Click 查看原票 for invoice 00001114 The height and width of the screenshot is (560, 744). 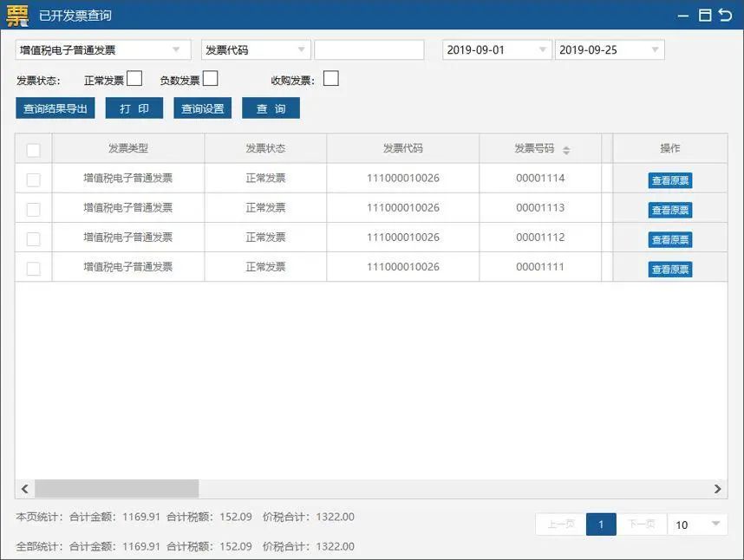pyautogui.click(x=669, y=179)
